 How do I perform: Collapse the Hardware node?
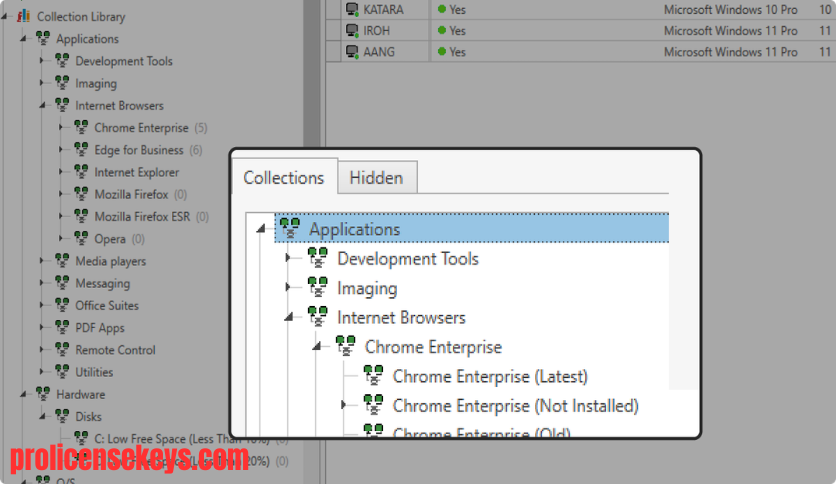23,394
